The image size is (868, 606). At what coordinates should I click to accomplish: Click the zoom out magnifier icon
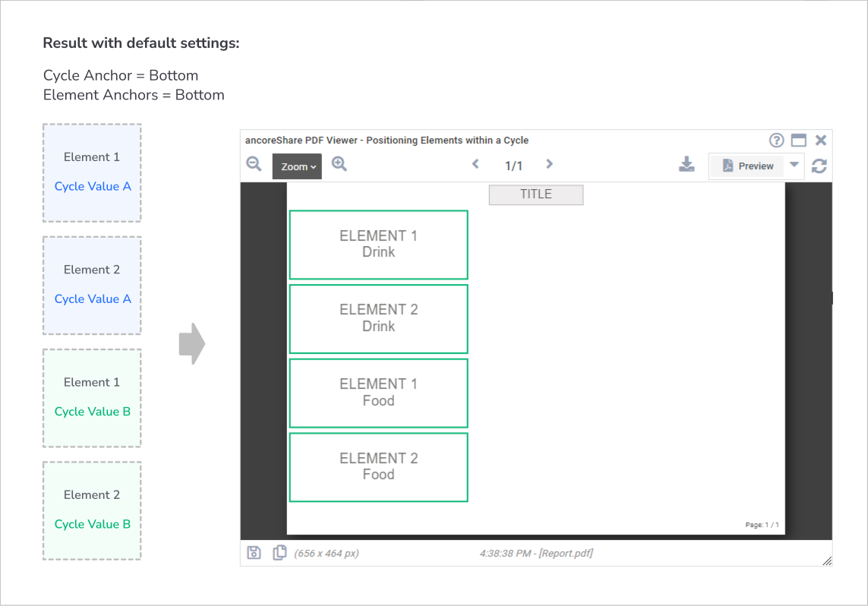click(x=254, y=164)
